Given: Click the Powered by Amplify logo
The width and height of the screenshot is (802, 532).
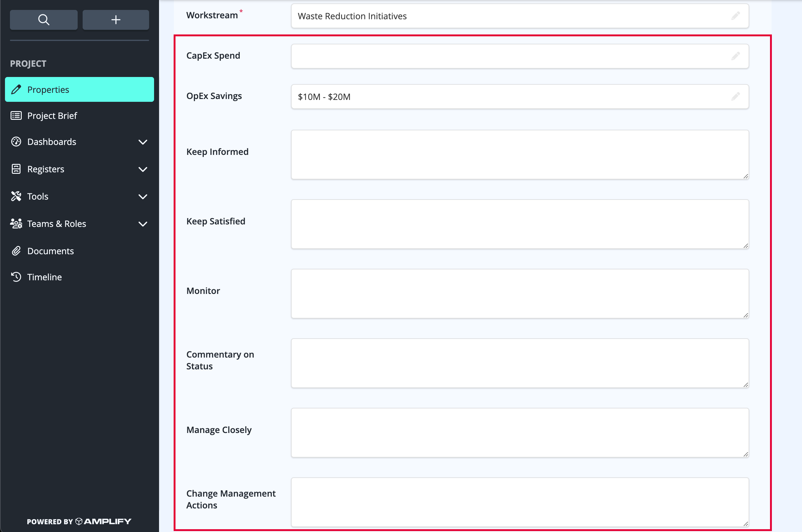Looking at the screenshot, I should 79,521.
